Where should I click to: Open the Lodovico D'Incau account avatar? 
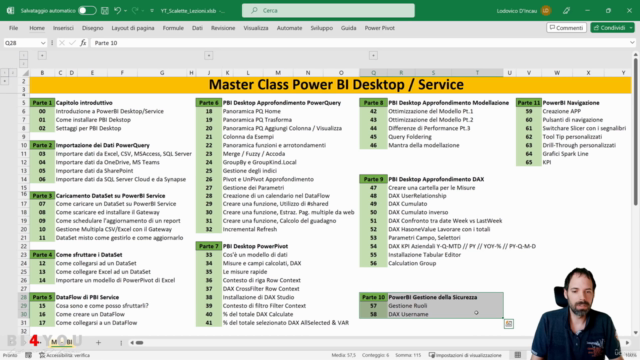(x=546, y=11)
